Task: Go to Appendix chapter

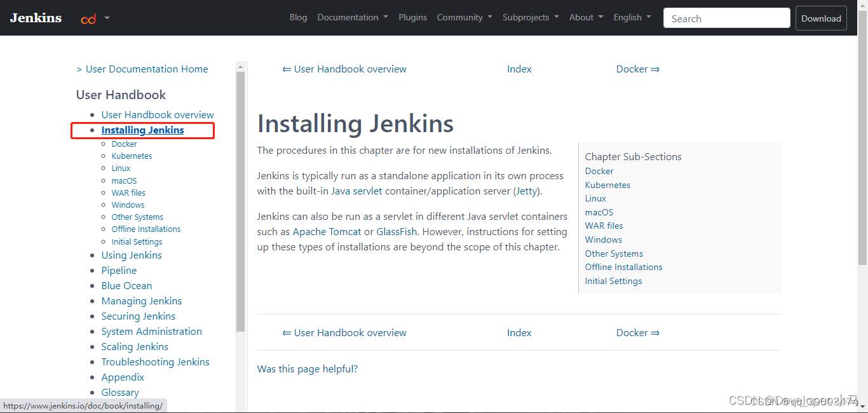Action: coord(123,377)
